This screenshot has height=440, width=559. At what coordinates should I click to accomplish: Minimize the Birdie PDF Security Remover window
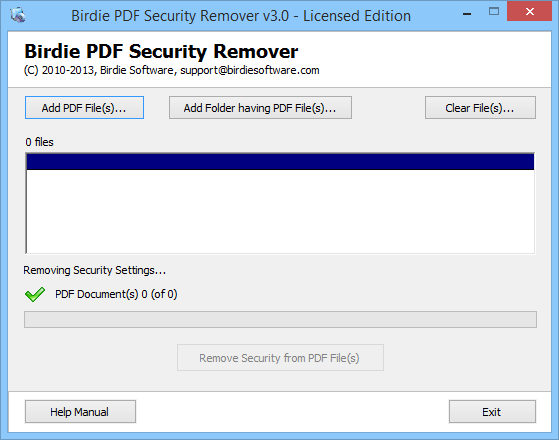point(467,14)
